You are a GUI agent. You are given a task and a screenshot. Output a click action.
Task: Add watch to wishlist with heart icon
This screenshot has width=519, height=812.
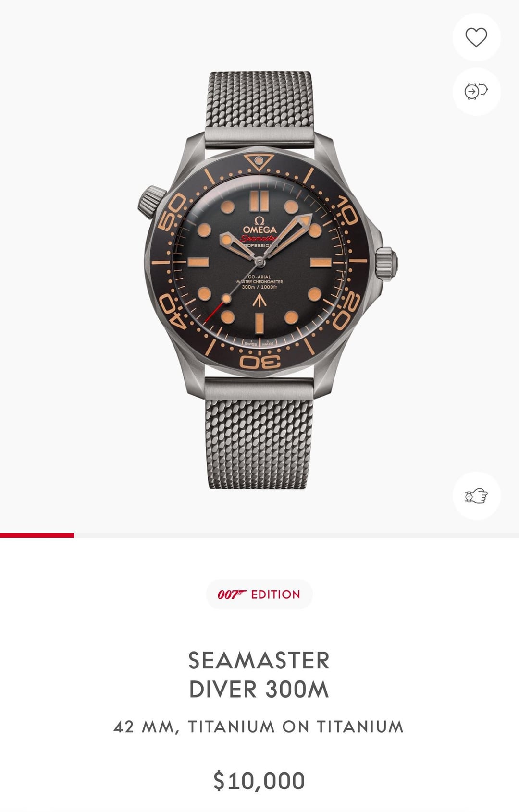[x=476, y=37]
